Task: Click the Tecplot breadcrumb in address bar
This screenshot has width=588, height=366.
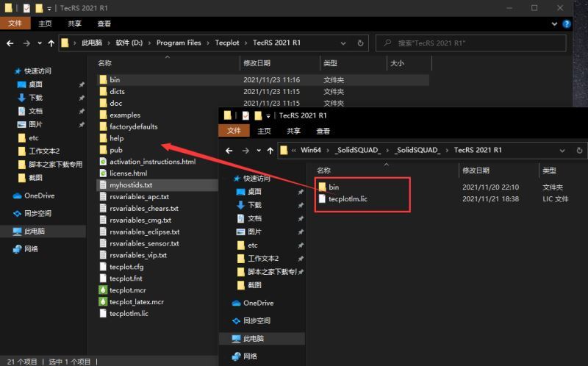Action: (227, 43)
